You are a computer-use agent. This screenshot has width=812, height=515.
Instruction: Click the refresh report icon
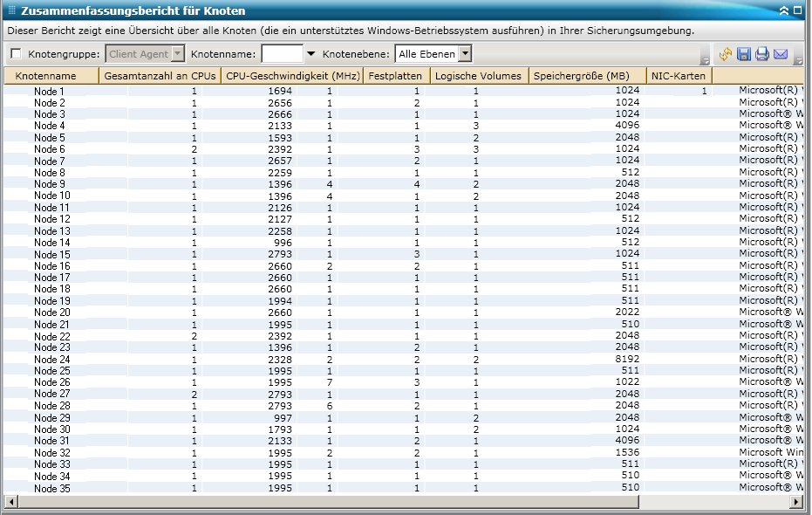coord(726,55)
